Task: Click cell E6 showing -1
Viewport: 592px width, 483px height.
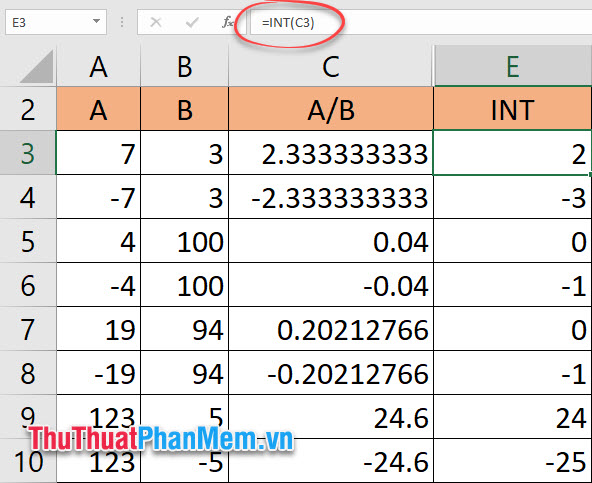Action: coord(513,285)
